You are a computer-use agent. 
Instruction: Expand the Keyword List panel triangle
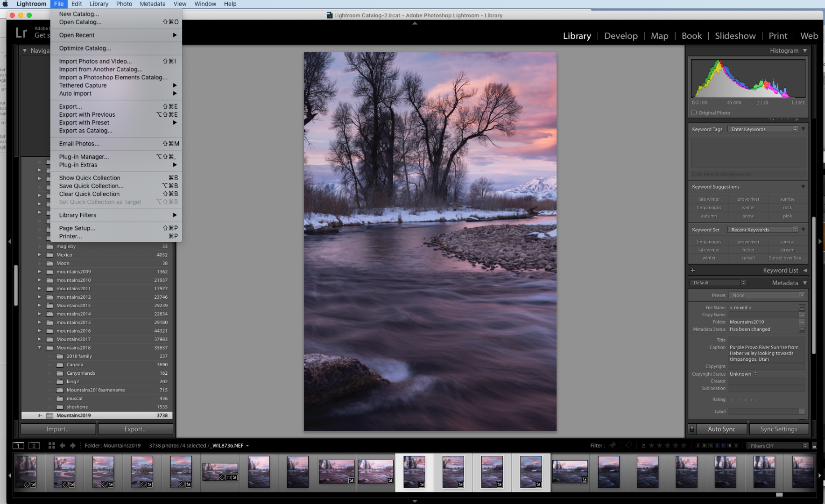click(805, 270)
